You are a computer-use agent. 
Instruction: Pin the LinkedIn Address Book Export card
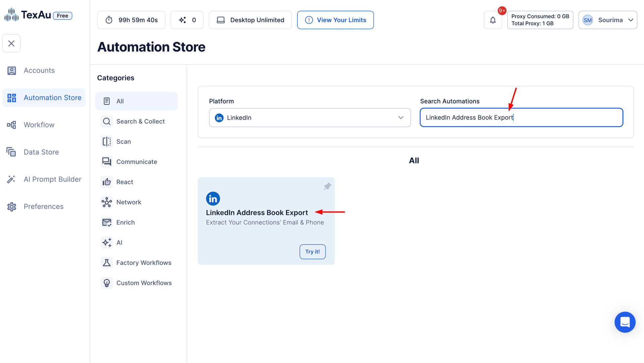[x=327, y=186]
